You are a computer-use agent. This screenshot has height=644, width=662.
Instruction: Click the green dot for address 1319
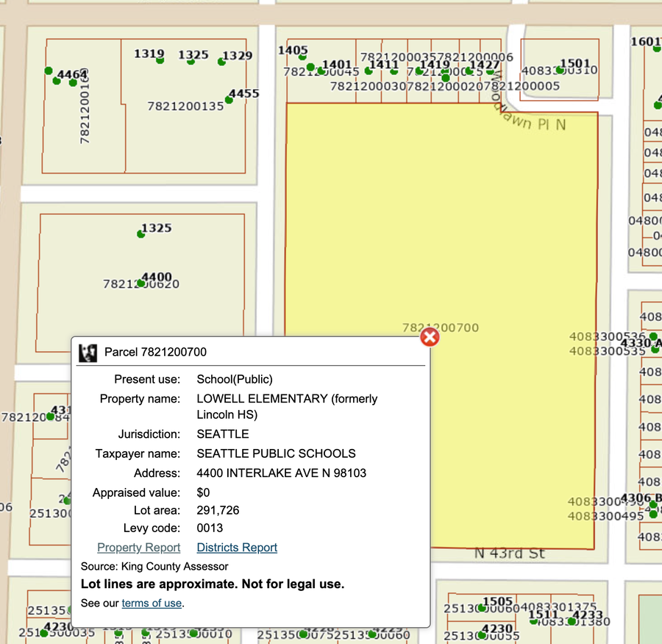pos(160,60)
